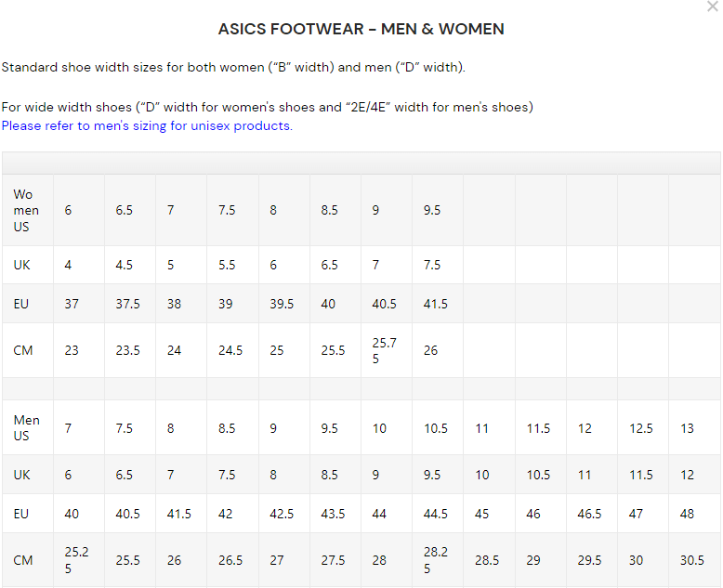The width and height of the screenshot is (723, 588).
Task: Select size 13 in the Men US row
Action: click(687, 428)
